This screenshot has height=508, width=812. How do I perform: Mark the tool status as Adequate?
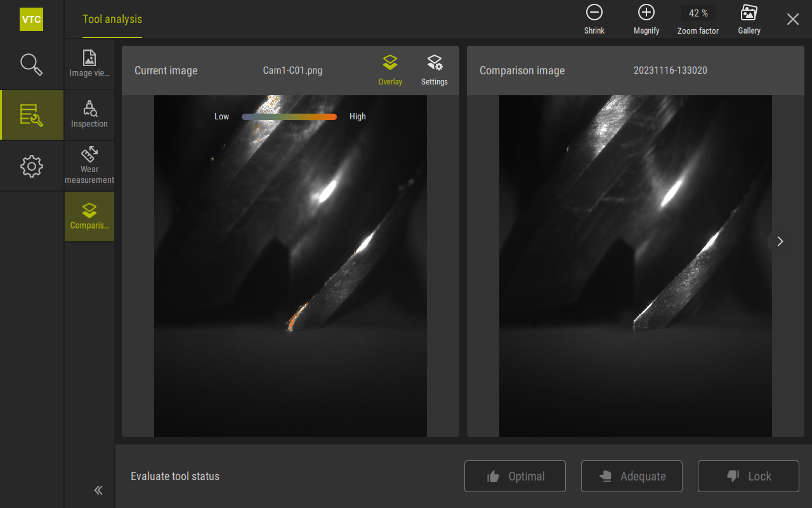click(x=632, y=476)
